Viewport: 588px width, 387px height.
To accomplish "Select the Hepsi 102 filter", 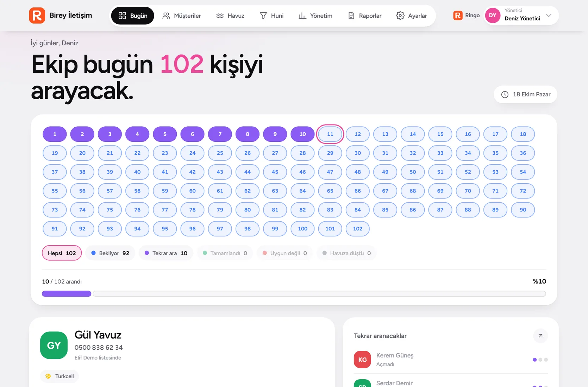I will (62, 253).
